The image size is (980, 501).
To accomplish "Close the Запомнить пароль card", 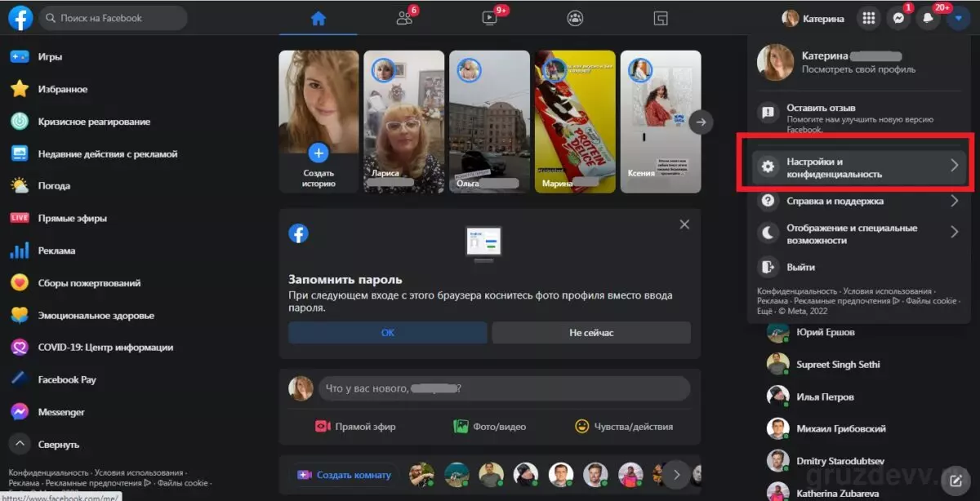I will click(684, 224).
